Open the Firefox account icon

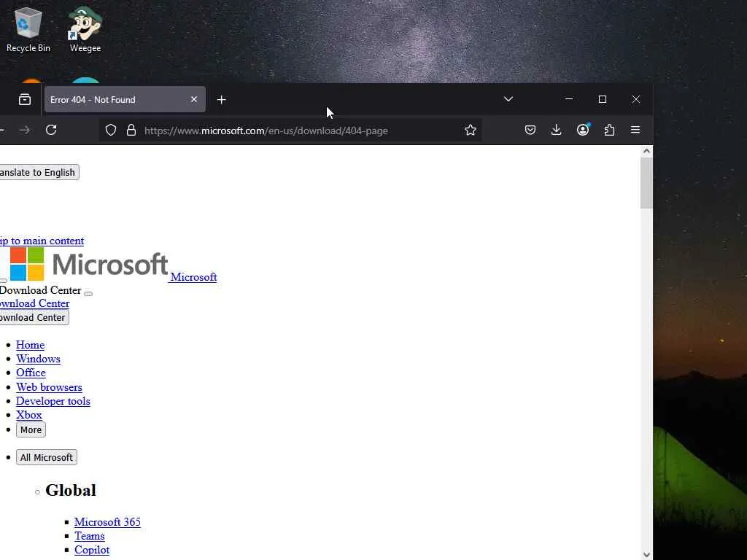click(583, 130)
